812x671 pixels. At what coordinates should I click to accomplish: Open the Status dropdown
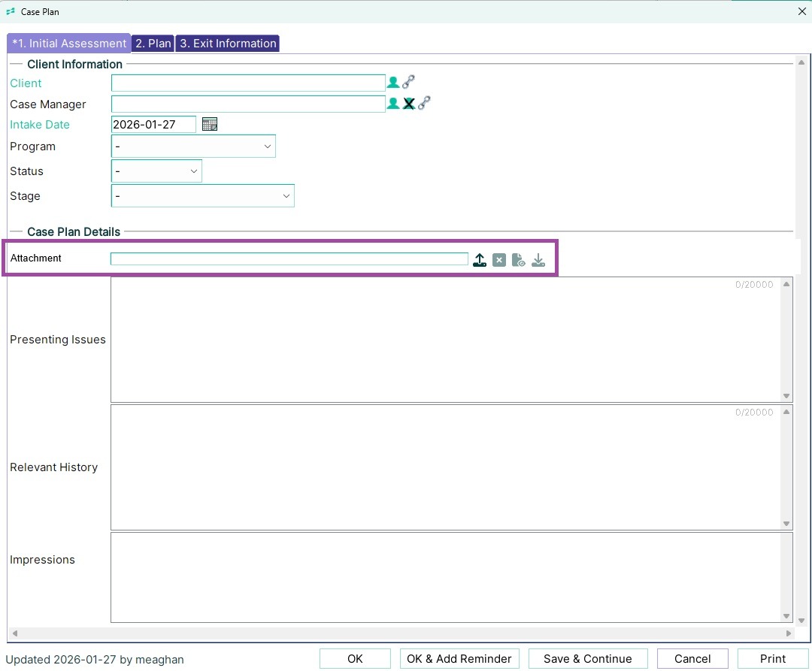pyautogui.click(x=156, y=171)
